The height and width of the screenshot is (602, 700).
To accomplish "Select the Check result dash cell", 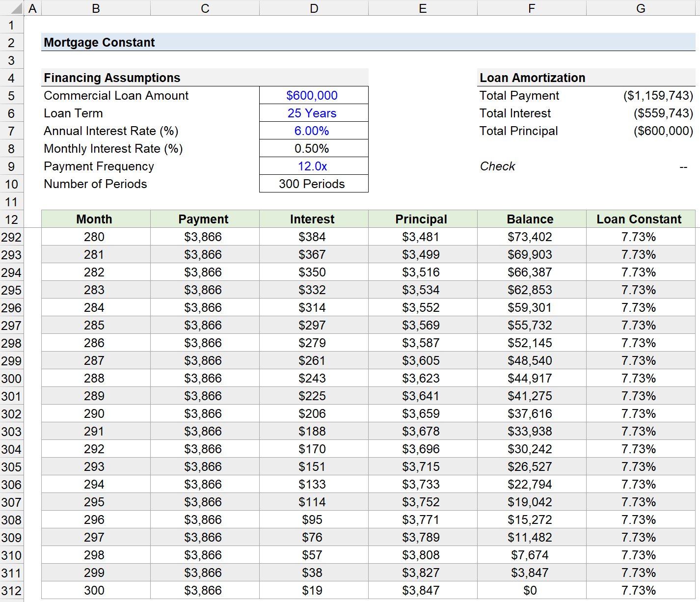I will 641,166.
